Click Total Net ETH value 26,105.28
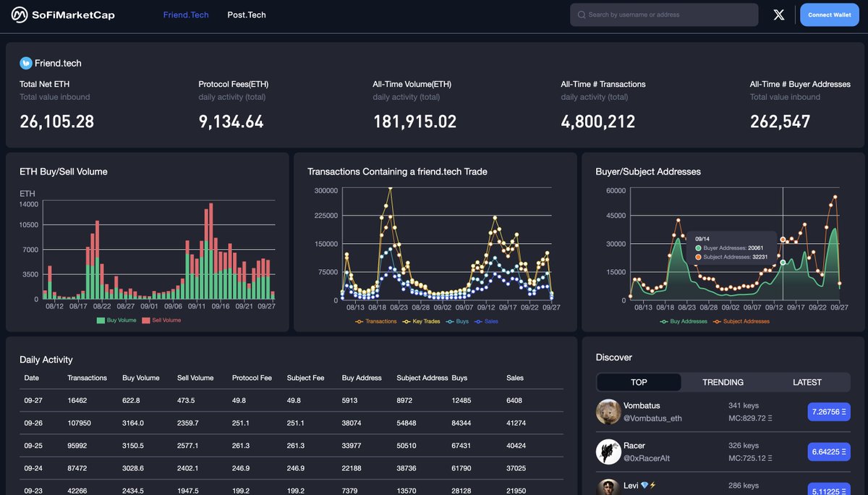Viewport: 868px width, 495px height. 57,122
